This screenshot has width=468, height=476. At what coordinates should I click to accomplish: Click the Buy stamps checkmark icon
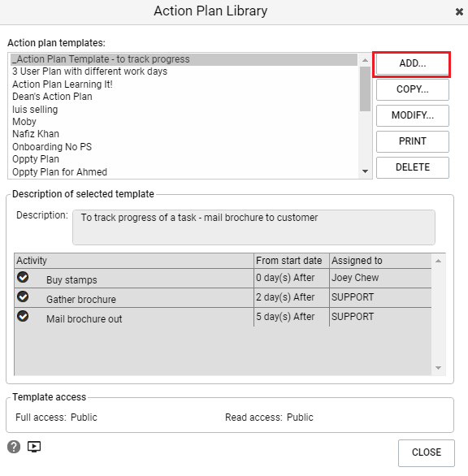23,277
